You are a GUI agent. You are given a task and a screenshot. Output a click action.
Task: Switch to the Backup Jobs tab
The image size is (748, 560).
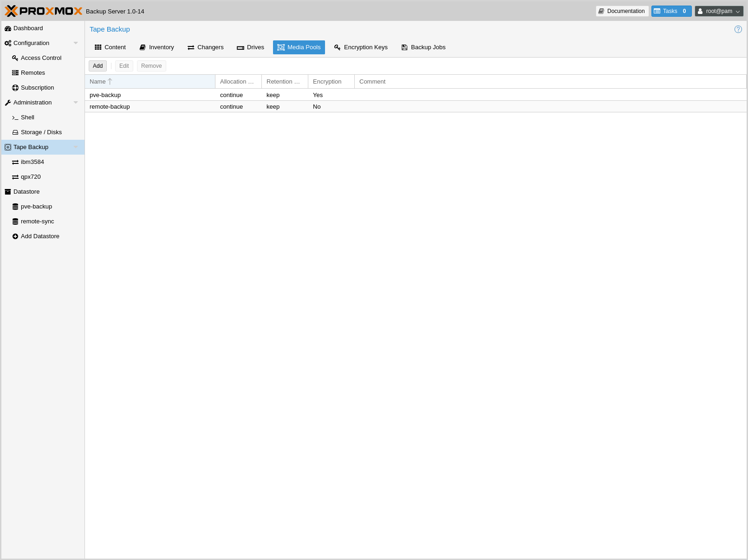pos(423,47)
